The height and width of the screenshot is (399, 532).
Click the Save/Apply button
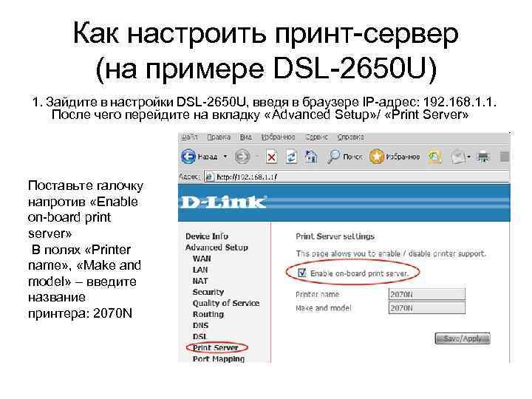pyautogui.click(x=463, y=338)
